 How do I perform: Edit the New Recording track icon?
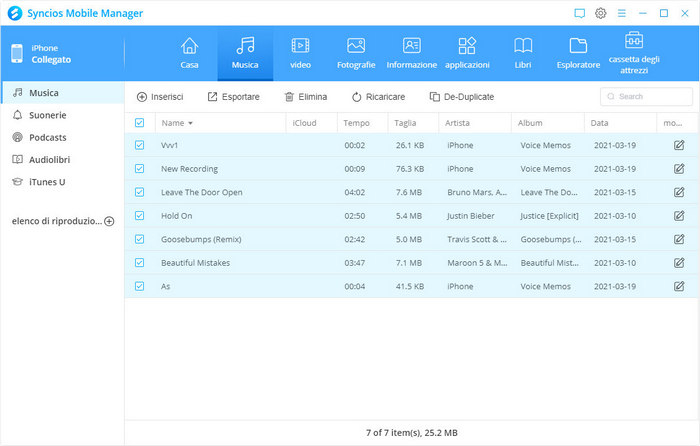click(679, 169)
